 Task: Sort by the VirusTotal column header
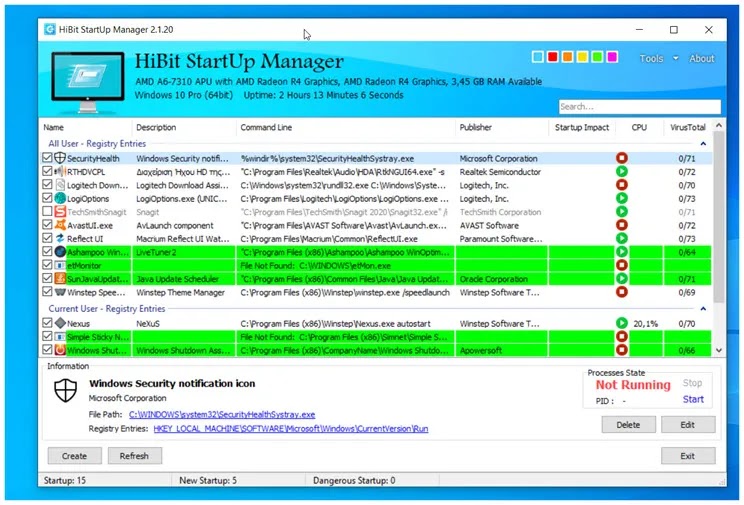coord(688,127)
